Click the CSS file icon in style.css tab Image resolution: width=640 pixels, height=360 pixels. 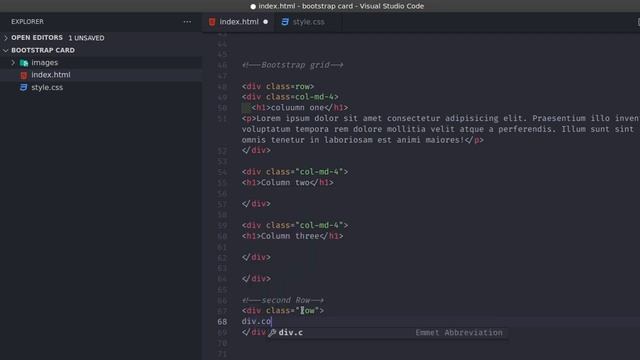(285, 22)
